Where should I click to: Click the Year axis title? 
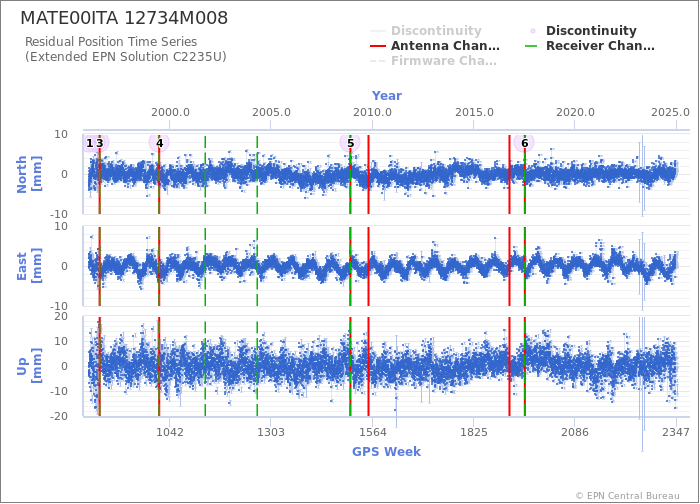coord(387,96)
